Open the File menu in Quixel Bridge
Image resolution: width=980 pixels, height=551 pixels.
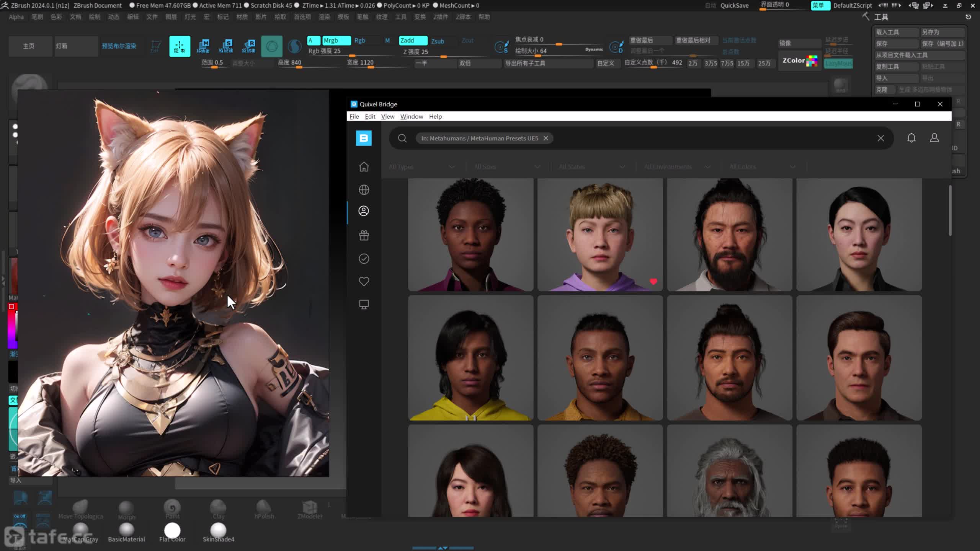[354, 116]
